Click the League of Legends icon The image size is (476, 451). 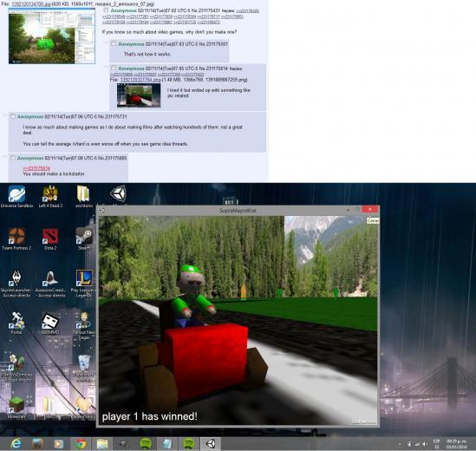pos(84,283)
